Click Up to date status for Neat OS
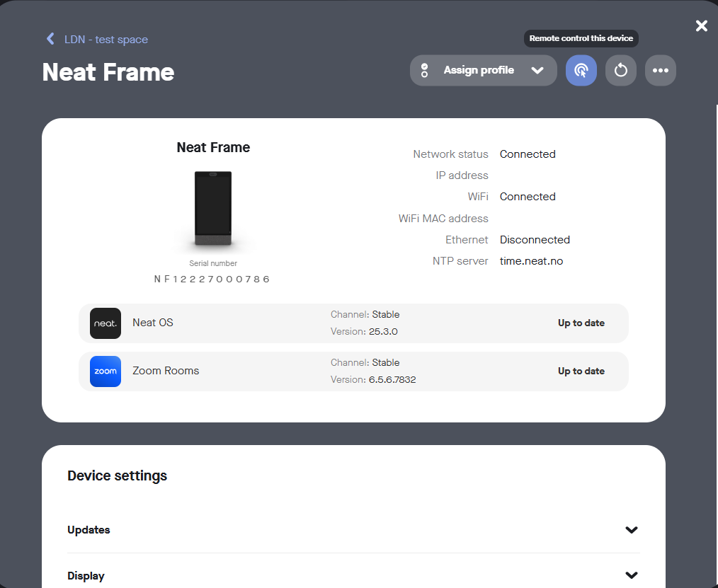Screen dimensions: 718x588 point(581,323)
